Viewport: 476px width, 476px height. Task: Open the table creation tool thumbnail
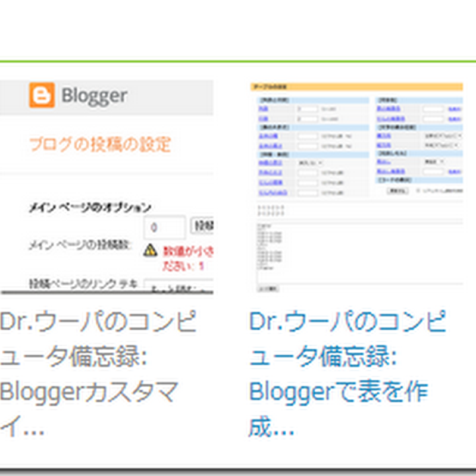[356, 187]
